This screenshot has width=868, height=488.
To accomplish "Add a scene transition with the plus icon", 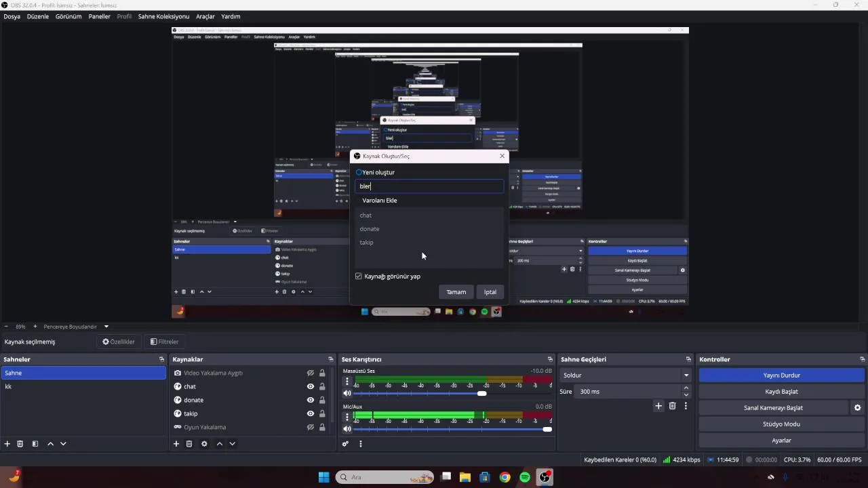I will [x=658, y=406].
